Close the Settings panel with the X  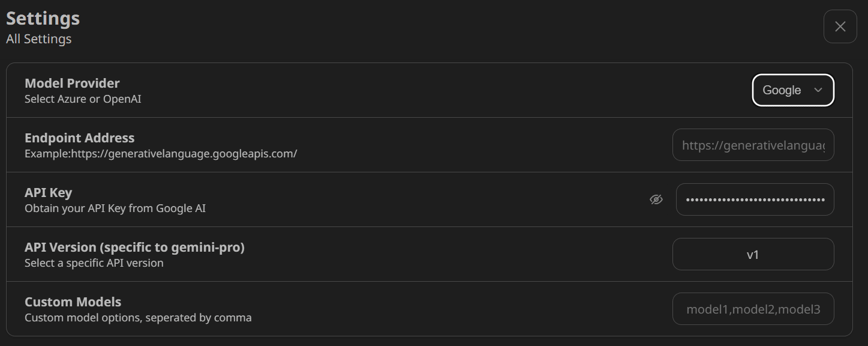840,26
